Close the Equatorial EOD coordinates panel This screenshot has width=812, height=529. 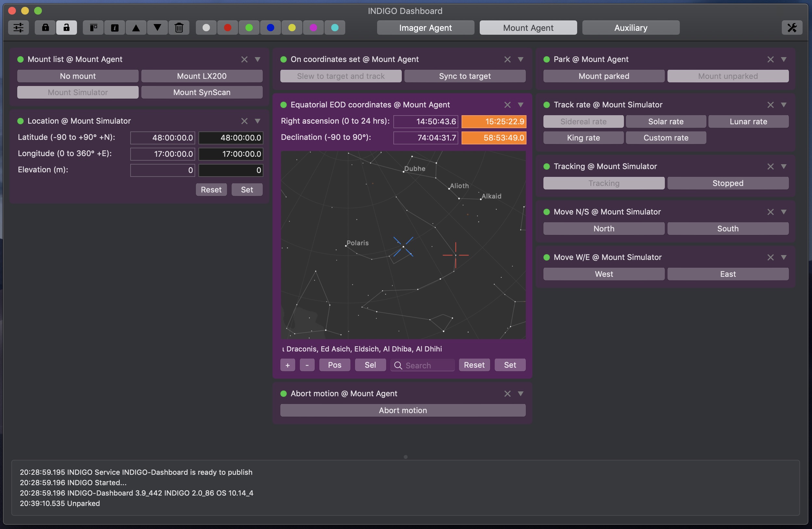507,105
